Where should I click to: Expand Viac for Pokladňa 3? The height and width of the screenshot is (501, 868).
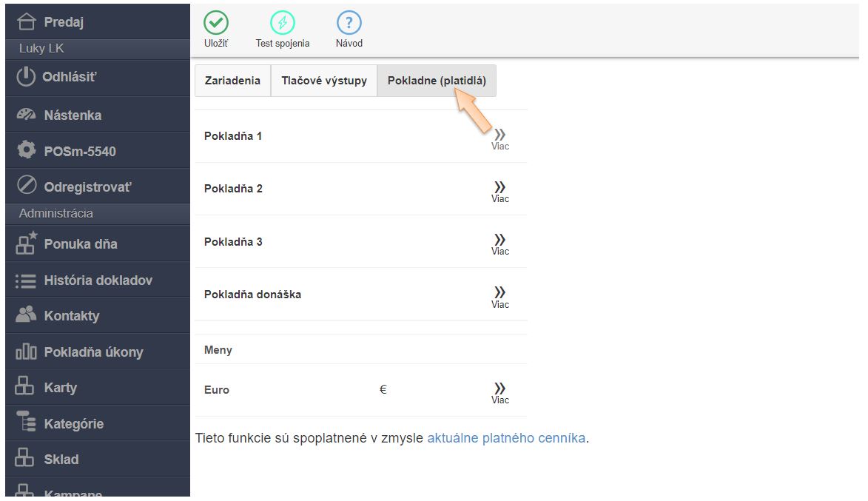[500, 243]
